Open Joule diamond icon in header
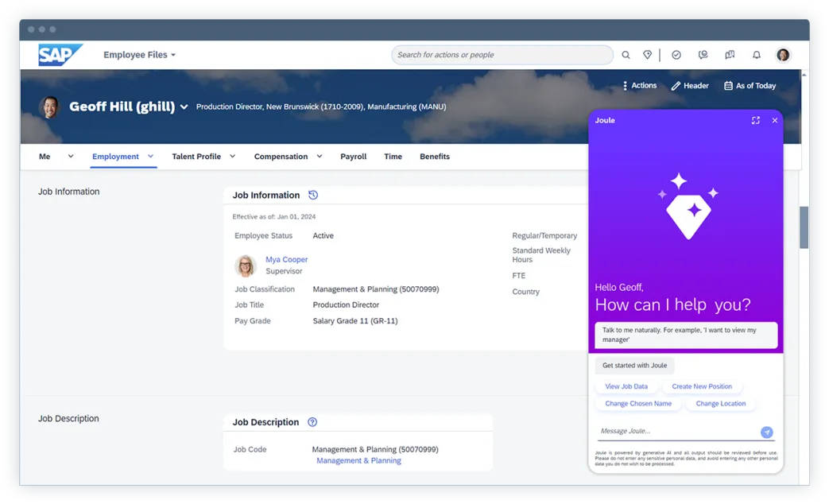The width and height of the screenshot is (829, 504). pyautogui.click(x=647, y=55)
